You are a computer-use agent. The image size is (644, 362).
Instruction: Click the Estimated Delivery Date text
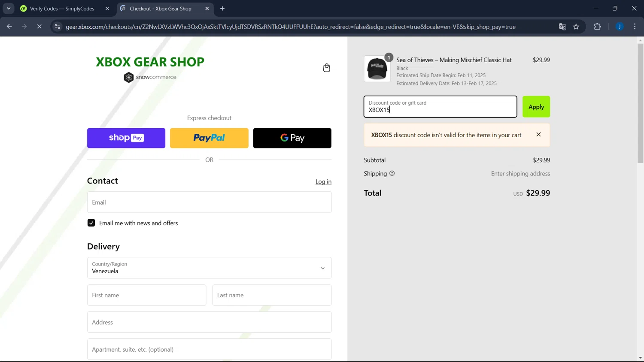pyautogui.click(x=447, y=83)
